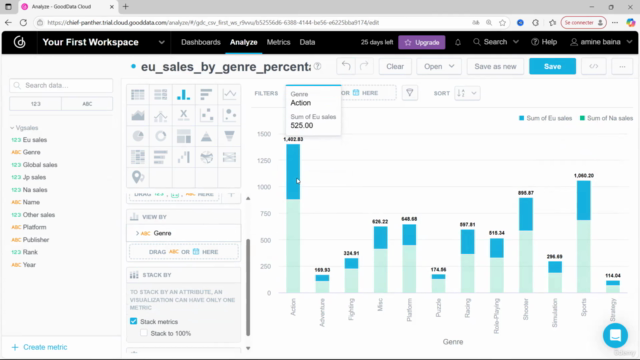Select the Headline visualization type
Screen dimensions: 640x360
(x=183, y=116)
